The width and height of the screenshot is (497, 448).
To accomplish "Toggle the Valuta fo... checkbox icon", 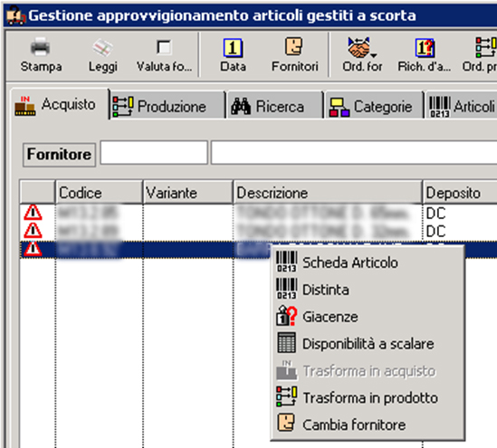I will (x=164, y=48).
